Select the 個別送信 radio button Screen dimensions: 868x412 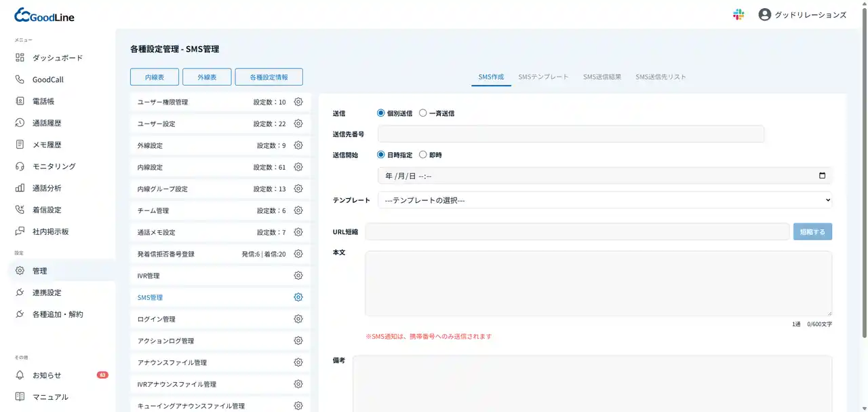(381, 113)
